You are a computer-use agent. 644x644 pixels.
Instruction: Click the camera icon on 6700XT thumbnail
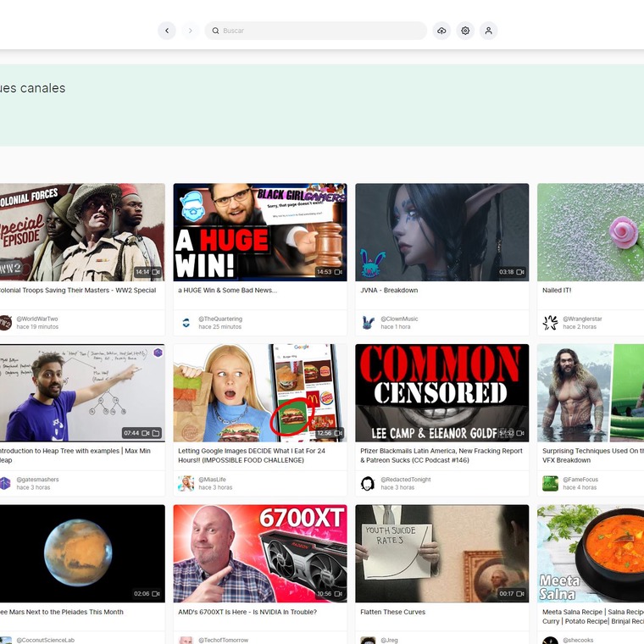point(338,593)
